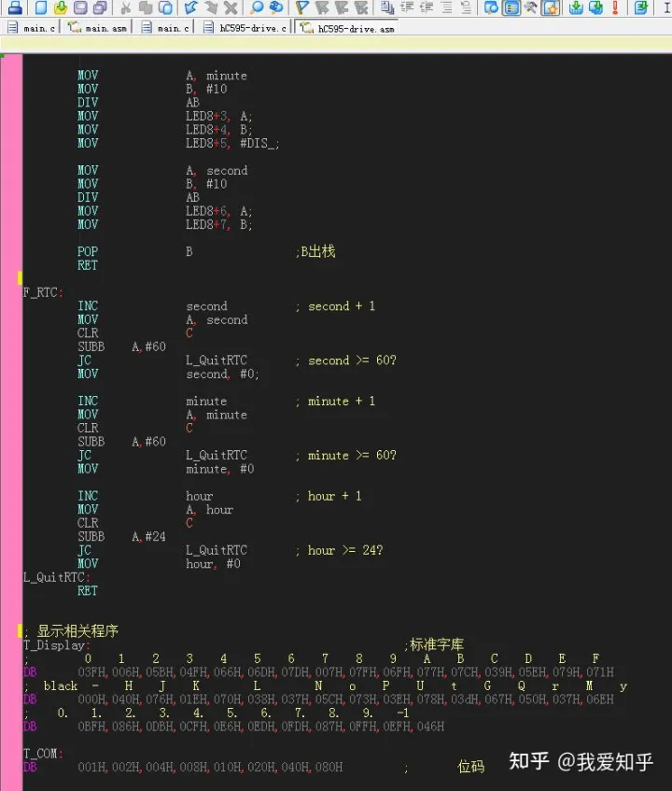This screenshot has width=672, height=791.
Task: Click the increase indent icon
Action: [x=407, y=7]
